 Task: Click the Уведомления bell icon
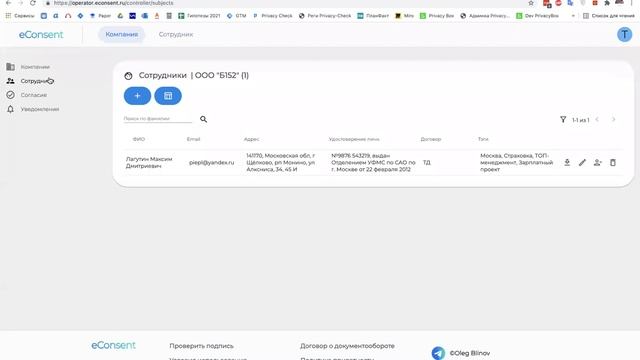tap(10, 109)
